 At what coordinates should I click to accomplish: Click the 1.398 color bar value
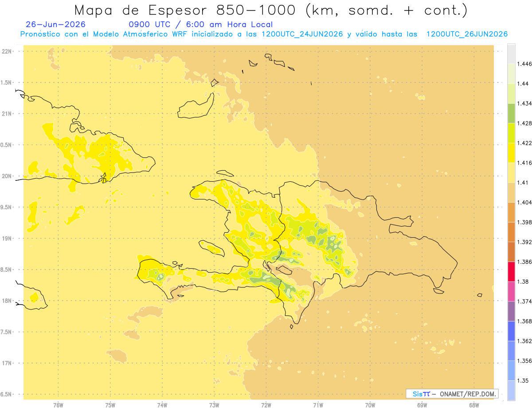(x=525, y=222)
